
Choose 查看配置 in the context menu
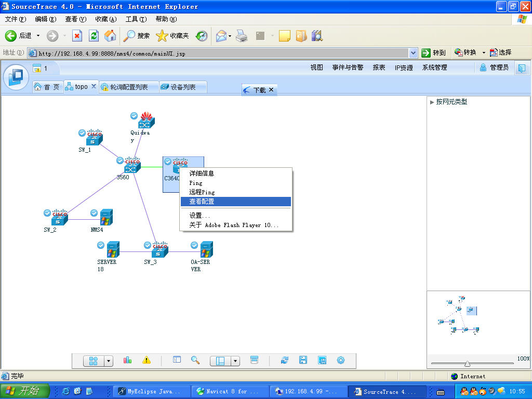[x=235, y=202]
